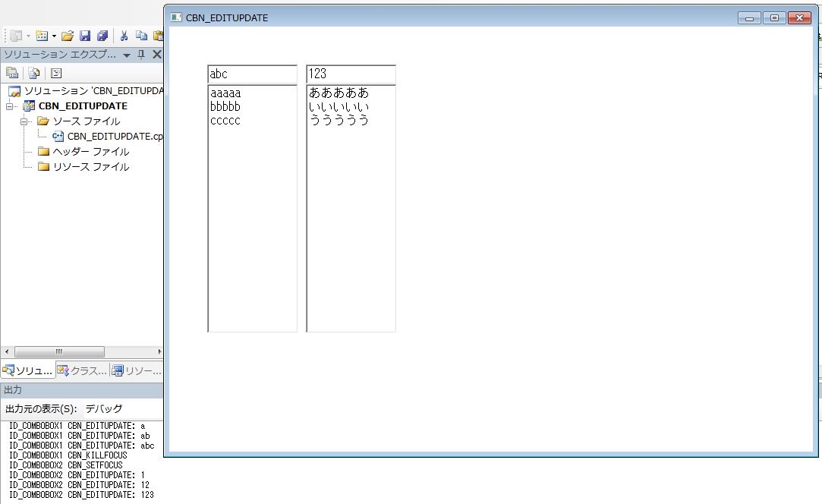Open the New Project dropdown arrow
822x504 pixels.
coord(28,36)
